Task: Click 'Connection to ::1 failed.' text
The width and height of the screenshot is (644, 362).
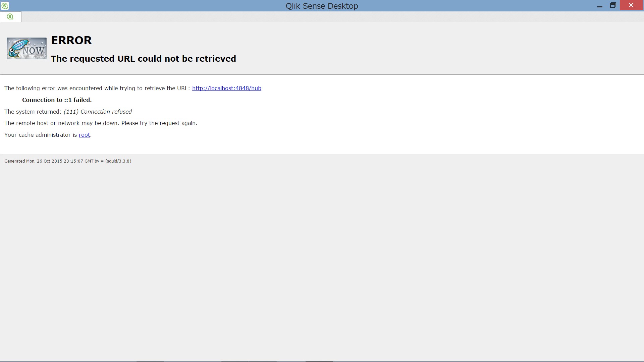Action: pyautogui.click(x=57, y=100)
